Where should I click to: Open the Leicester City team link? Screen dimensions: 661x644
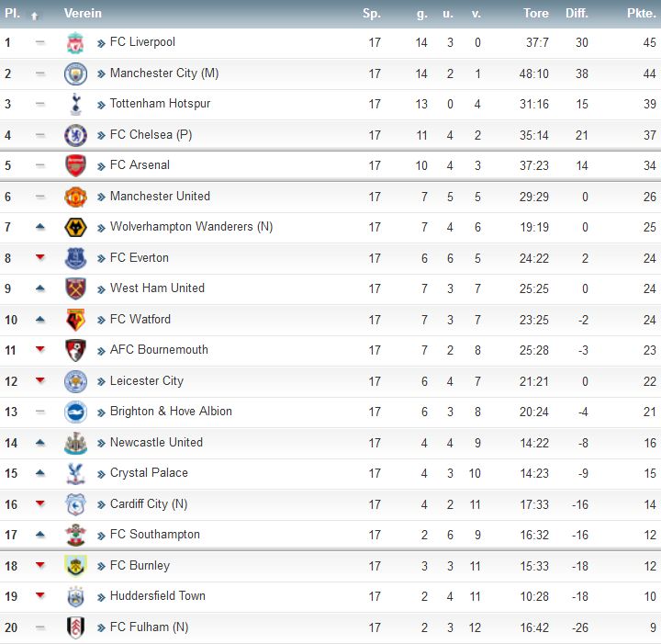[x=147, y=381]
